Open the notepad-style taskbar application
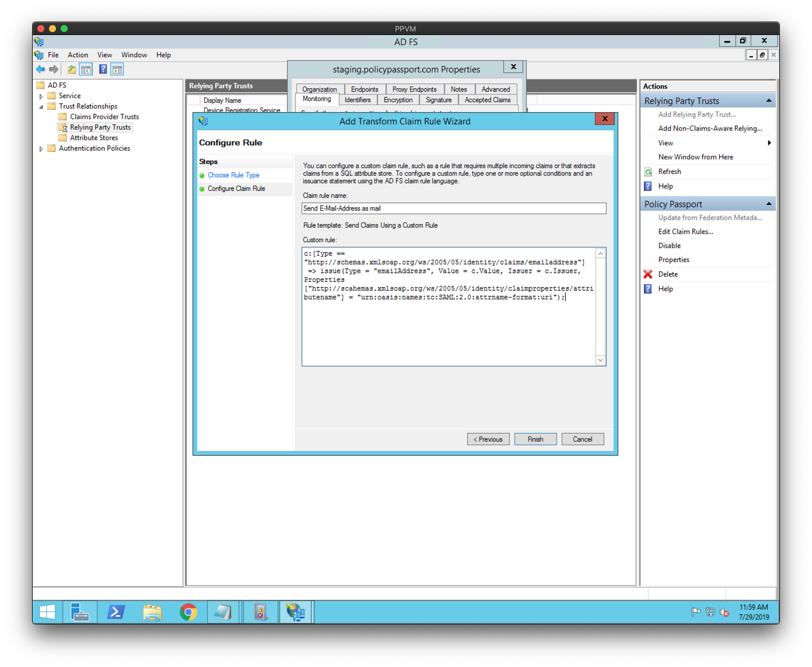Viewport: 812px width, 667px height. (x=223, y=612)
